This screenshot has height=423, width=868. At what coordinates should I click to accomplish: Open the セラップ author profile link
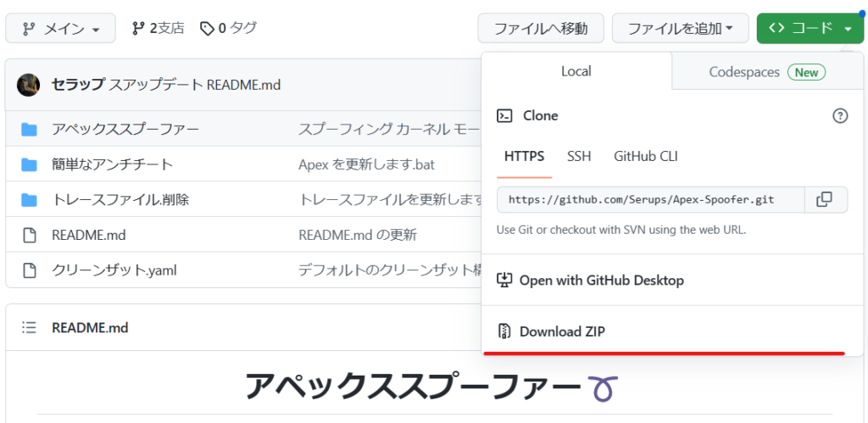pos(77,85)
